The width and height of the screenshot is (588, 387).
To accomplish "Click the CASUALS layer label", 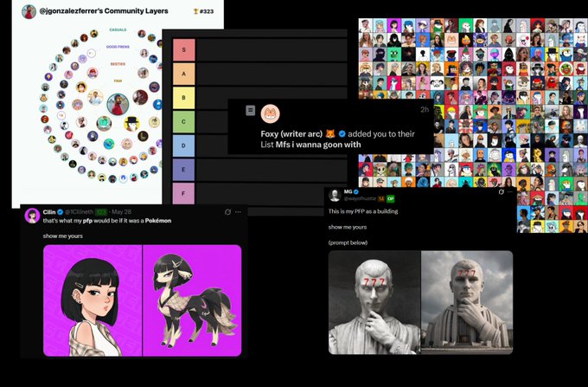I will [118, 29].
